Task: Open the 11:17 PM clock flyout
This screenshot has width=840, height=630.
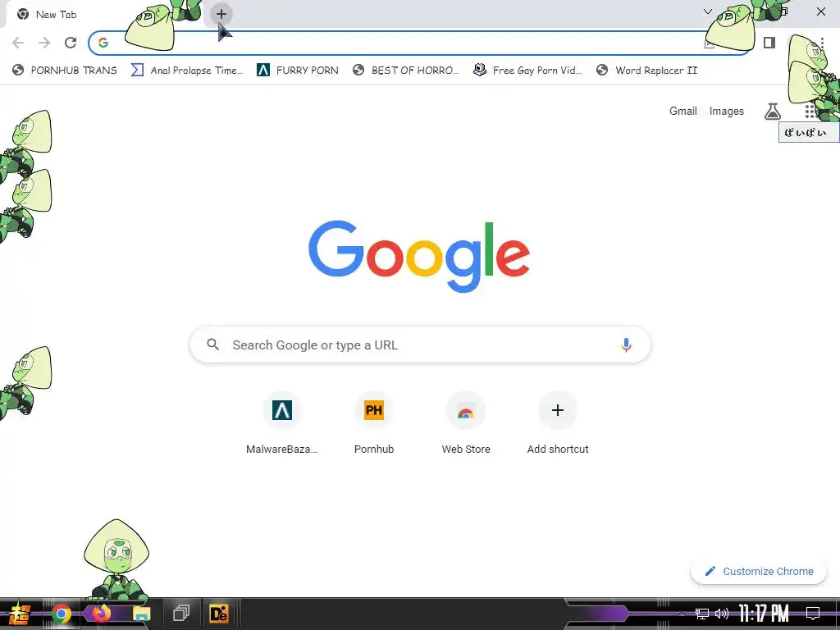Action: 764,614
